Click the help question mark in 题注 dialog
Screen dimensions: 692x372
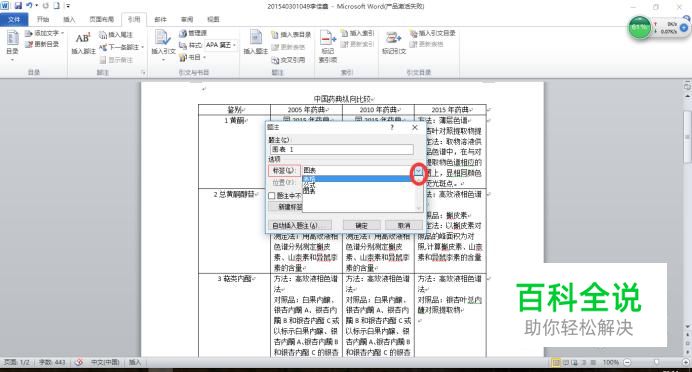coord(392,127)
